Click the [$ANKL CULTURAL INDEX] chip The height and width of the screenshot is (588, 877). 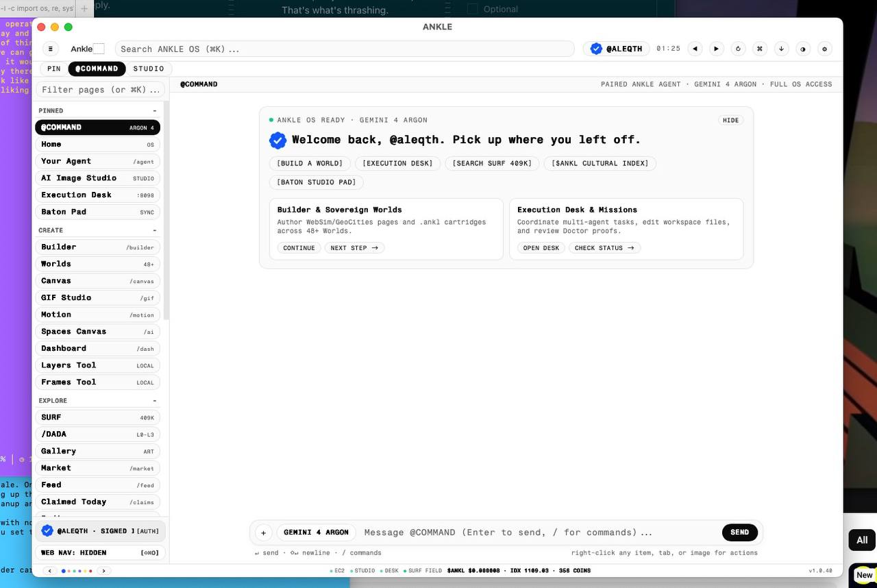pos(600,163)
